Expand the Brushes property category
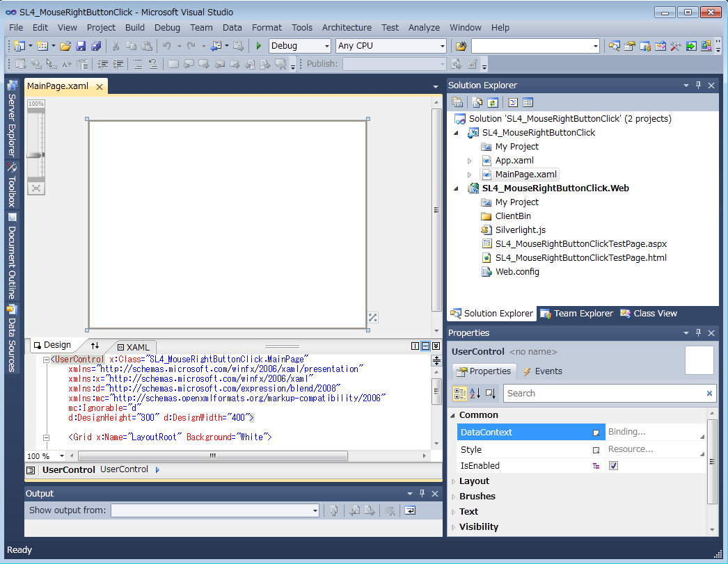The width and height of the screenshot is (728, 564). coord(454,497)
